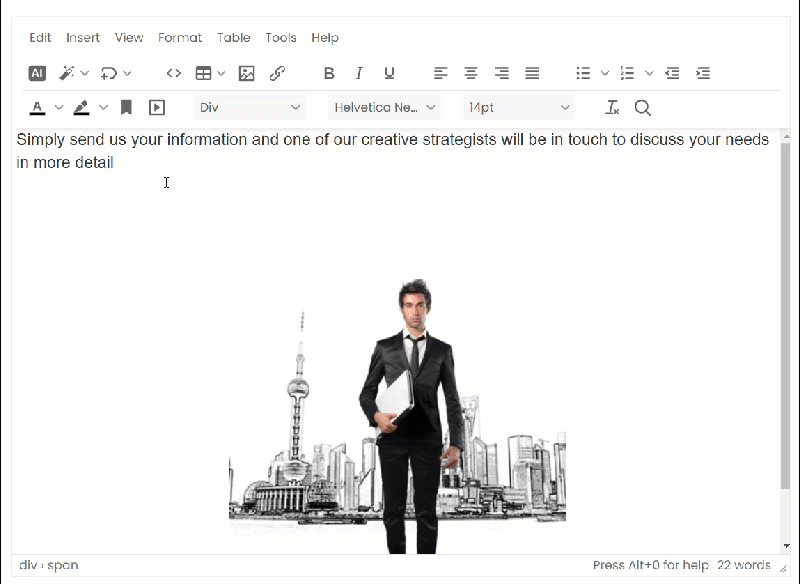Apply the background highlight color
The height and width of the screenshot is (584, 800).
click(82, 108)
